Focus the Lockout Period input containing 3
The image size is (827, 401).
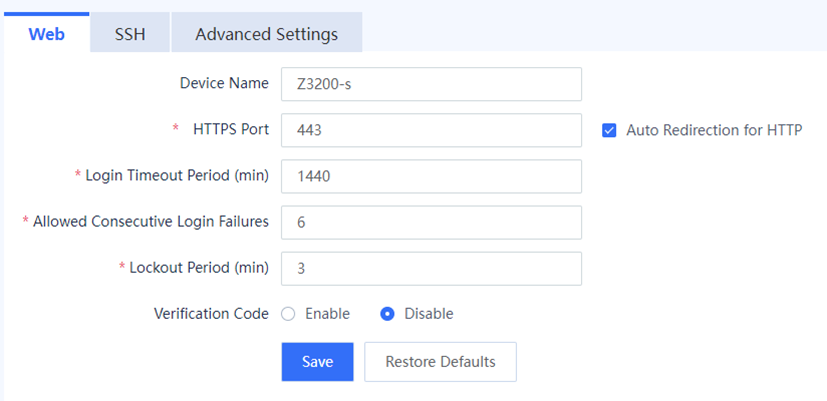(x=431, y=269)
